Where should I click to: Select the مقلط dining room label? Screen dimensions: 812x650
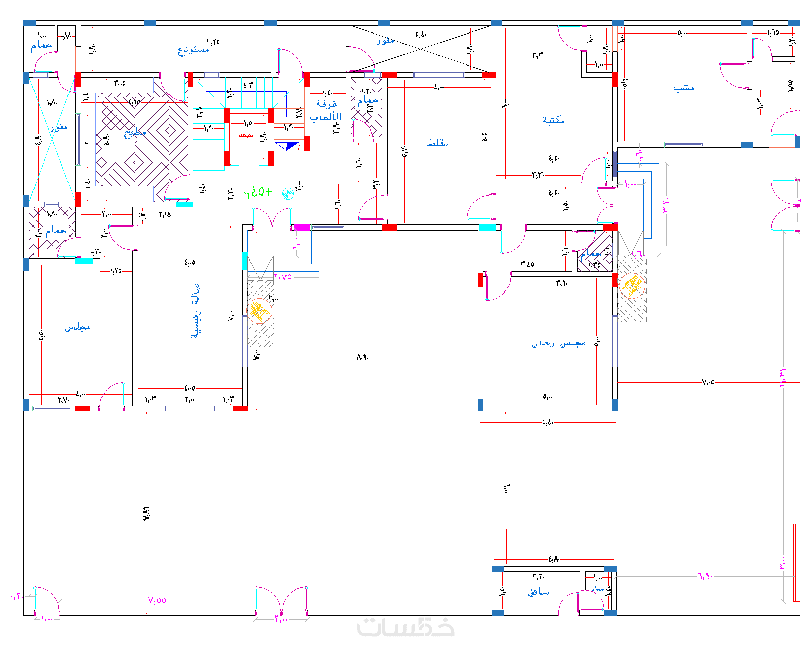(x=437, y=143)
